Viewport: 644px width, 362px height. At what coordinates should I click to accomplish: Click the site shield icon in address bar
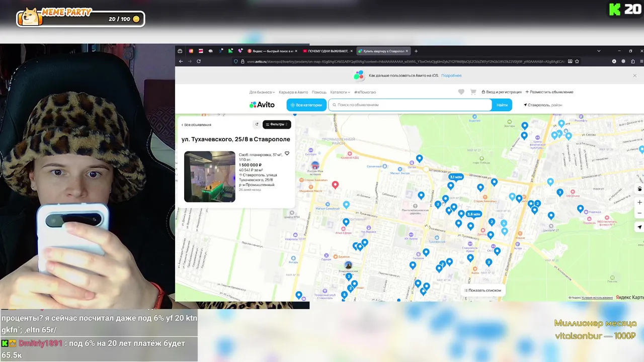point(235,61)
